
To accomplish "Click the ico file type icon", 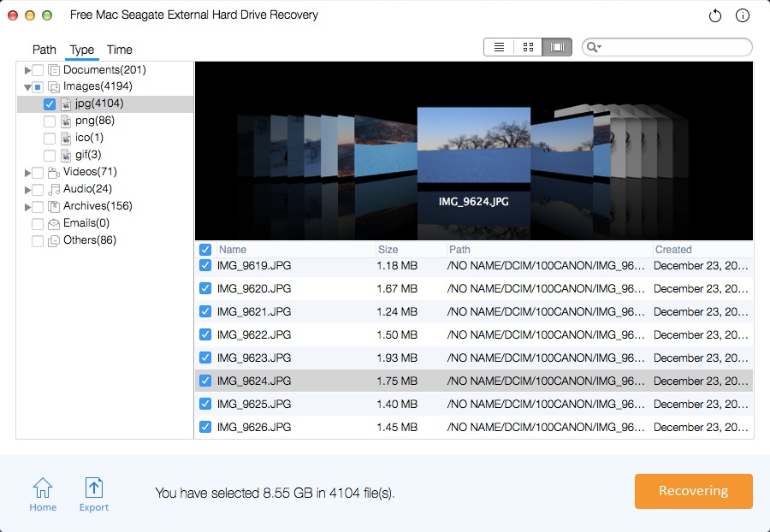I will point(66,139).
